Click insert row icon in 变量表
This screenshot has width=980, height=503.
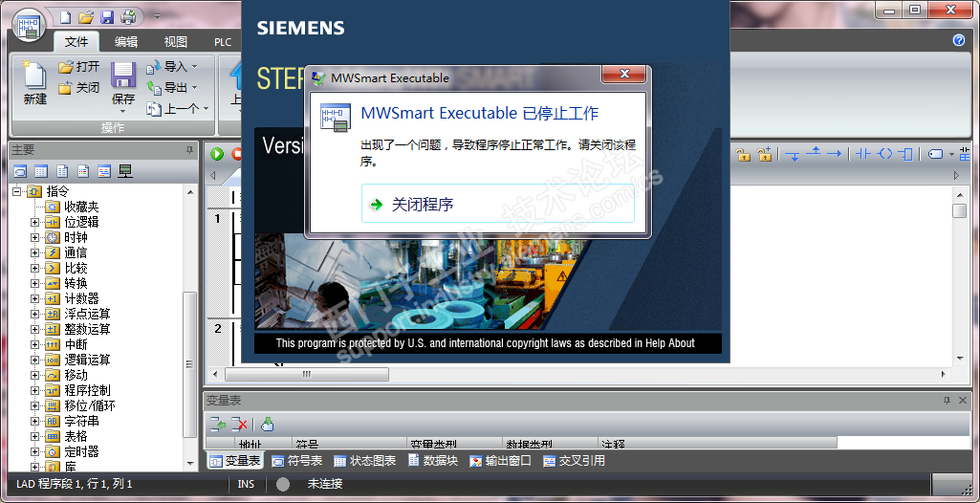[218, 425]
